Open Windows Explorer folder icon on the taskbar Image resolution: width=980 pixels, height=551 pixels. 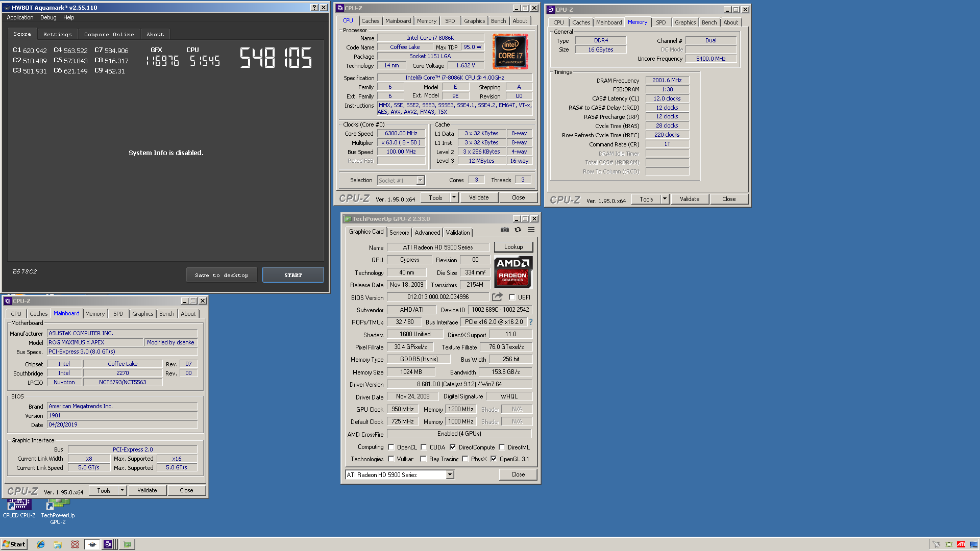[x=58, y=544]
